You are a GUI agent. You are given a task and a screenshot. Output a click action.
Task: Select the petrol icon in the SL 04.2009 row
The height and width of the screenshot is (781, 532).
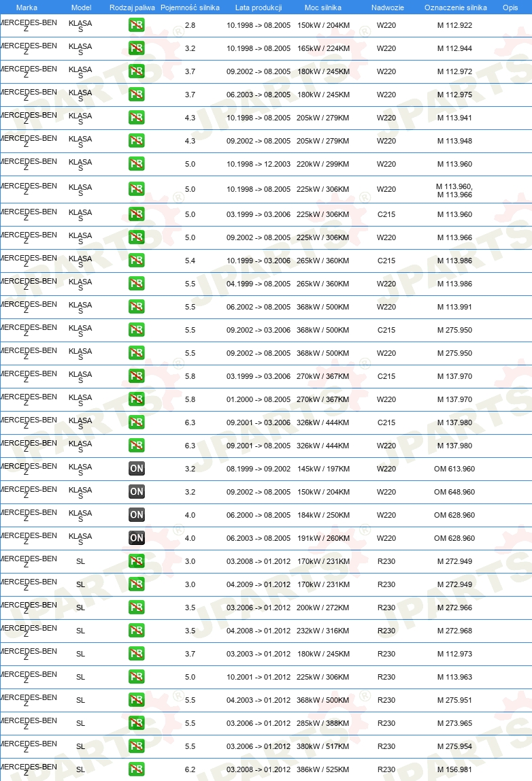point(137,584)
